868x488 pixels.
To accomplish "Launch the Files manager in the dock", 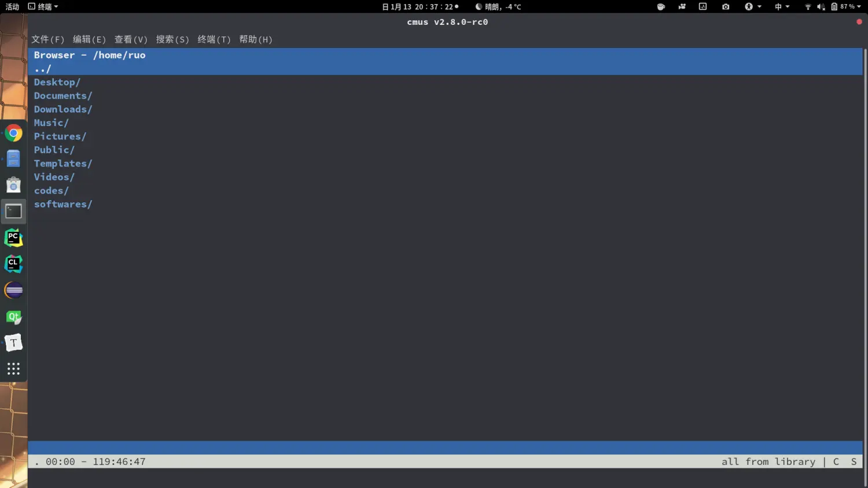I will [13, 159].
